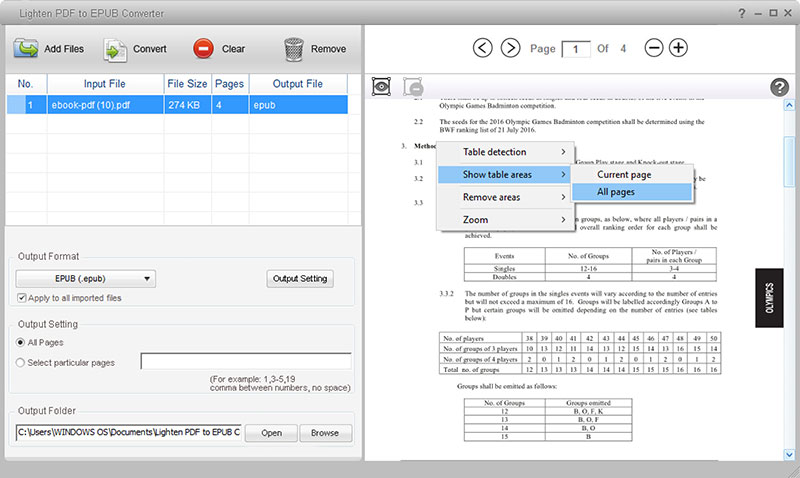Image resolution: width=800 pixels, height=478 pixels.
Task: Click the red Clear icon
Action: [203, 49]
